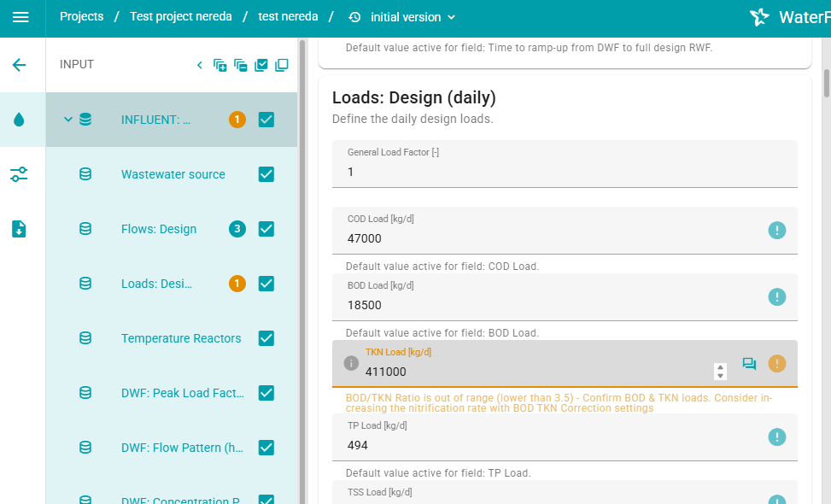831x504 pixels.
Task: Open Projects breadcrumb link
Action: coord(82,17)
